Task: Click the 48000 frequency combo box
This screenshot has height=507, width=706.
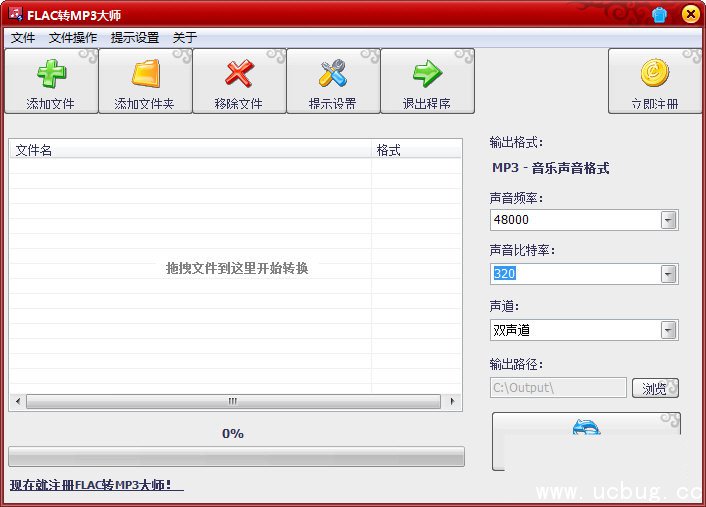Action: tap(584, 220)
